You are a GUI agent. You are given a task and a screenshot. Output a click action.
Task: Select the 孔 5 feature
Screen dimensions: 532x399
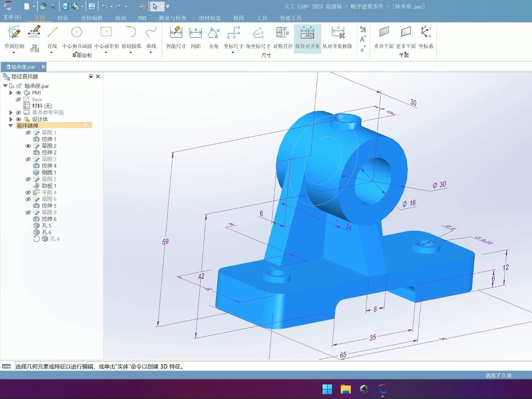42,226
